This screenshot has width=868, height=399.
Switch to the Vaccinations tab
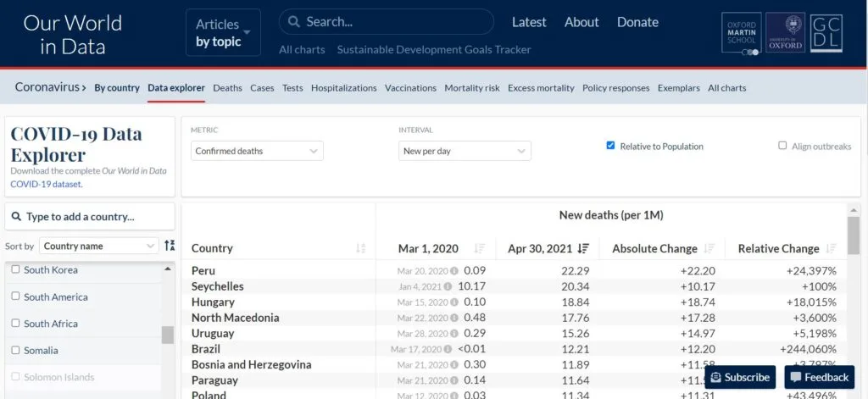[410, 88]
